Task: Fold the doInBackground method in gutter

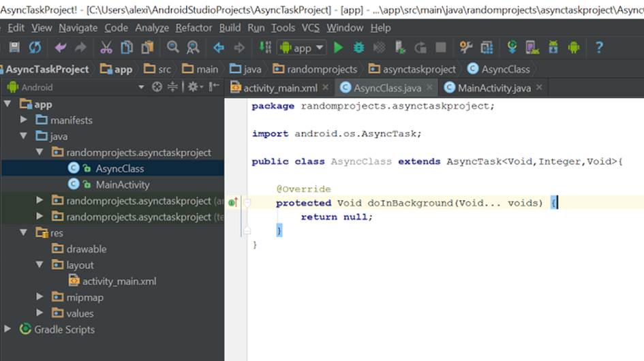Action: [x=247, y=202]
